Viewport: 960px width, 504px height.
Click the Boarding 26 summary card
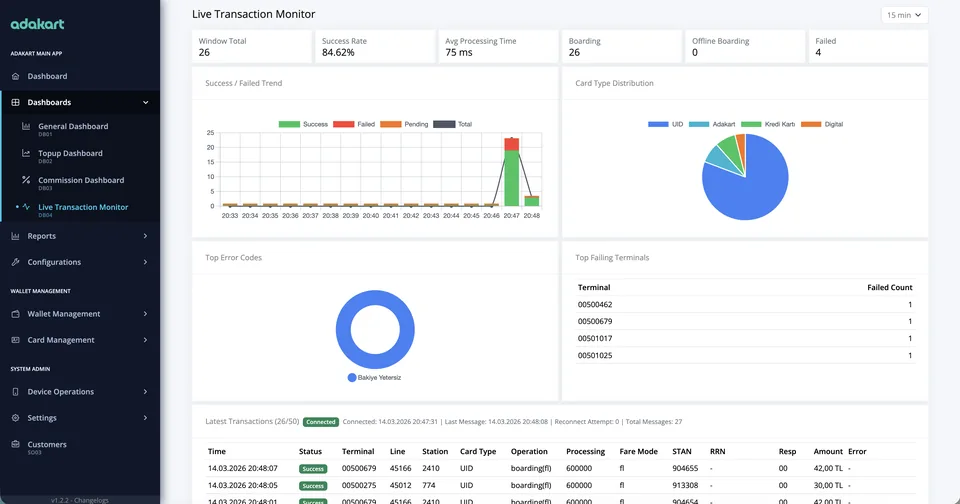[x=621, y=47]
